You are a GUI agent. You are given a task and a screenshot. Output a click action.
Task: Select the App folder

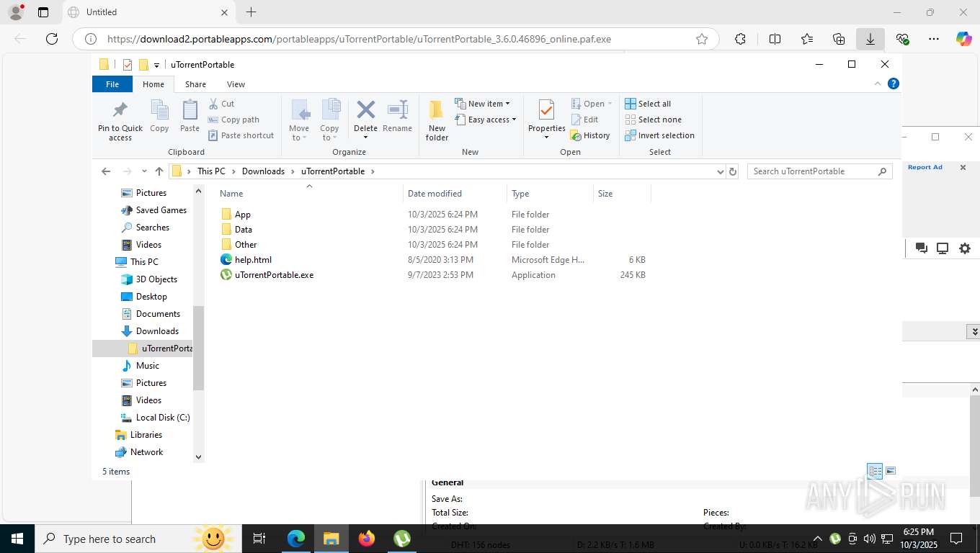pos(243,215)
